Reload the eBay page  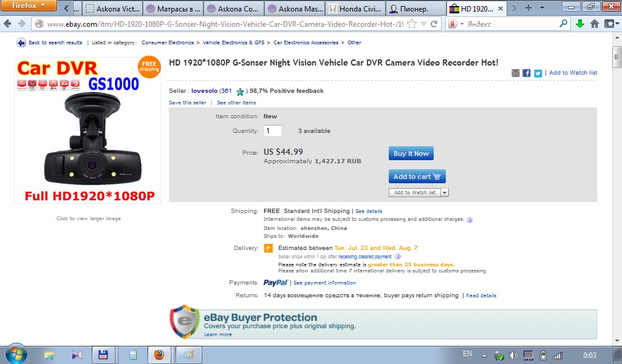click(x=434, y=24)
